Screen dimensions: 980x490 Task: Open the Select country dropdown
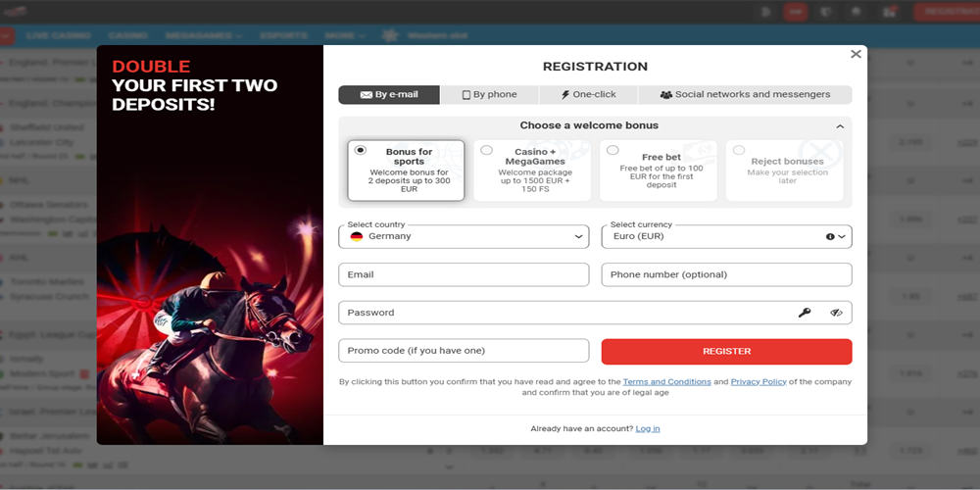(x=464, y=236)
